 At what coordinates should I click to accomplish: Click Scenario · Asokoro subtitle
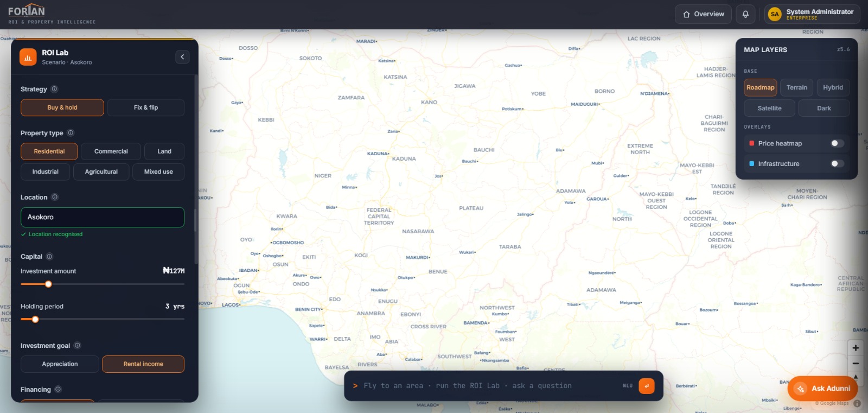pyautogui.click(x=67, y=62)
